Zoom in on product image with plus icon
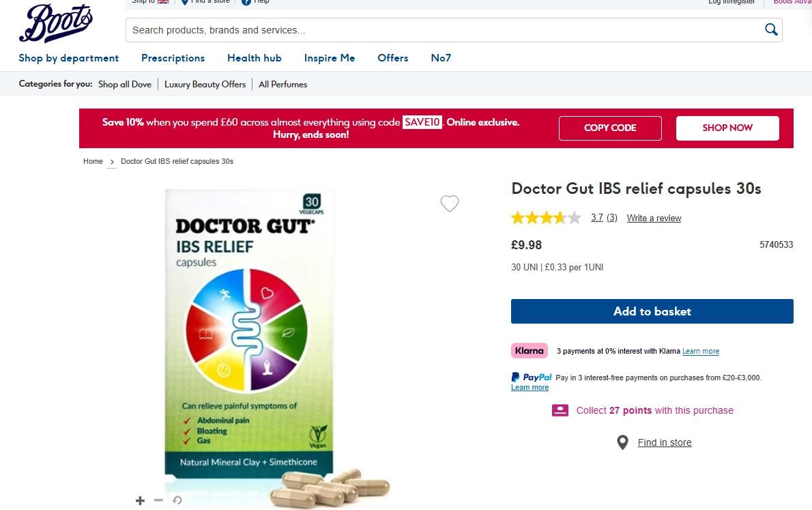812x510 pixels. pyautogui.click(x=140, y=500)
